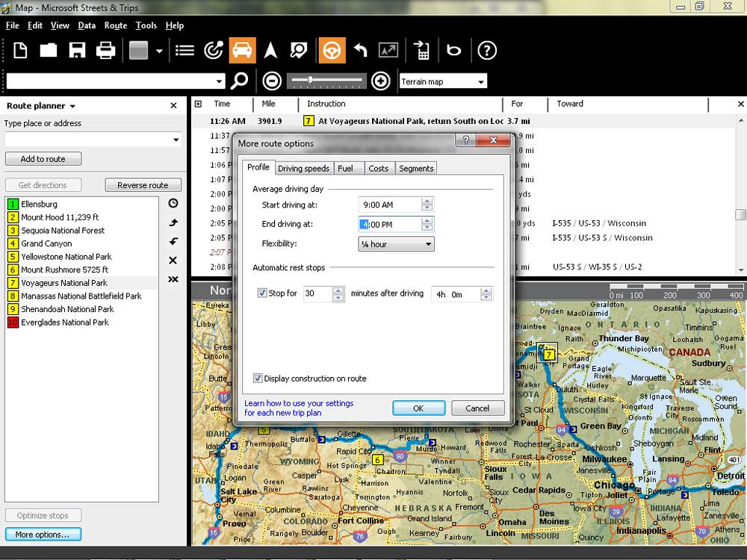The image size is (747, 560).
Task: Click the Print toolbar icon
Action: pos(105,50)
